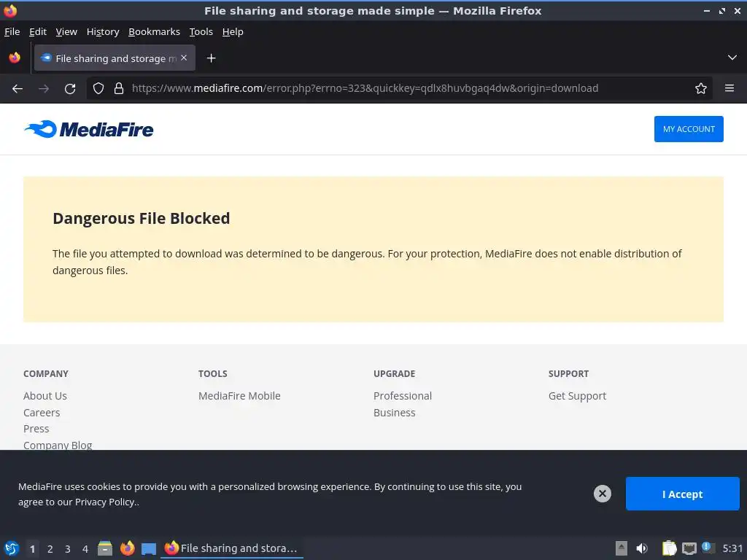
Task: Open the Help menu
Action: (x=233, y=32)
